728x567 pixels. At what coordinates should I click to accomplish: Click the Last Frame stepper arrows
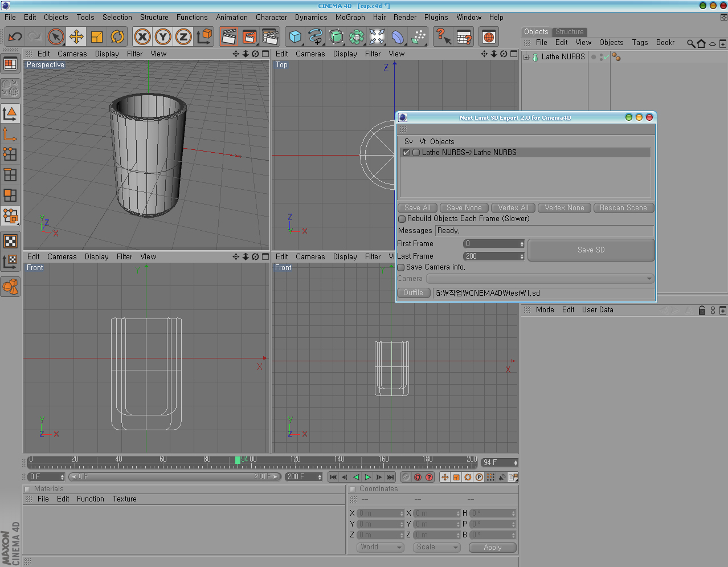(x=522, y=256)
